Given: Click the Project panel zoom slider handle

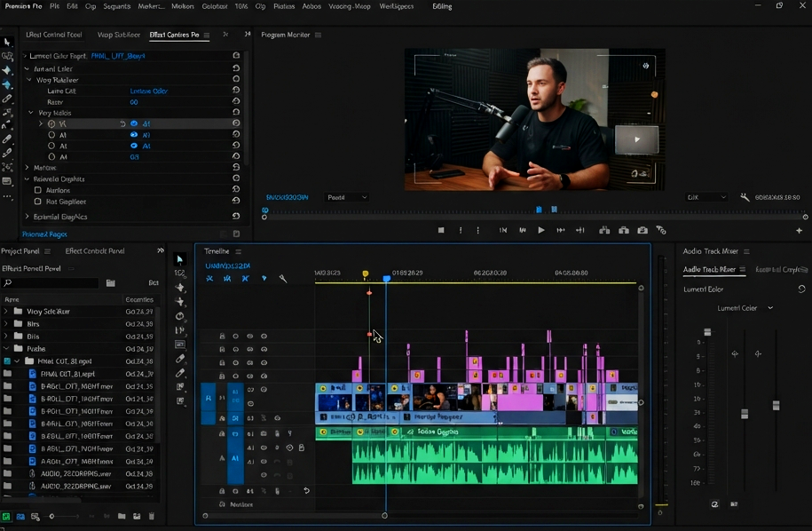Looking at the screenshot, I should coord(51,516).
